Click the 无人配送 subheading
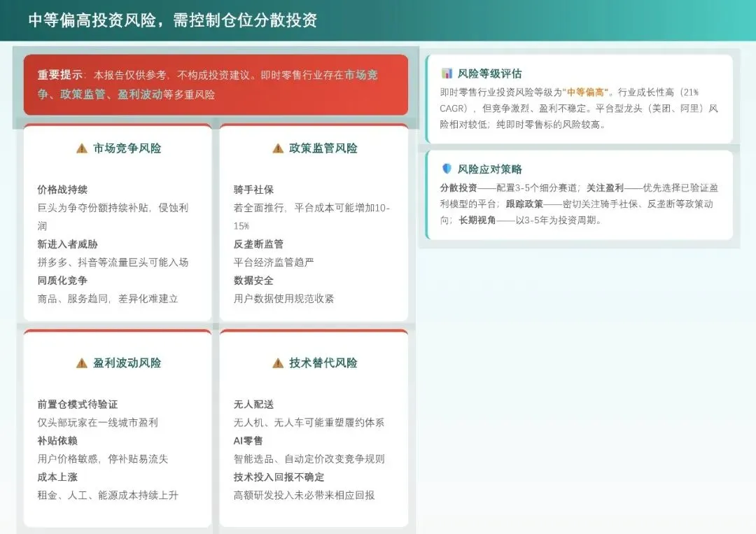 point(253,405)
